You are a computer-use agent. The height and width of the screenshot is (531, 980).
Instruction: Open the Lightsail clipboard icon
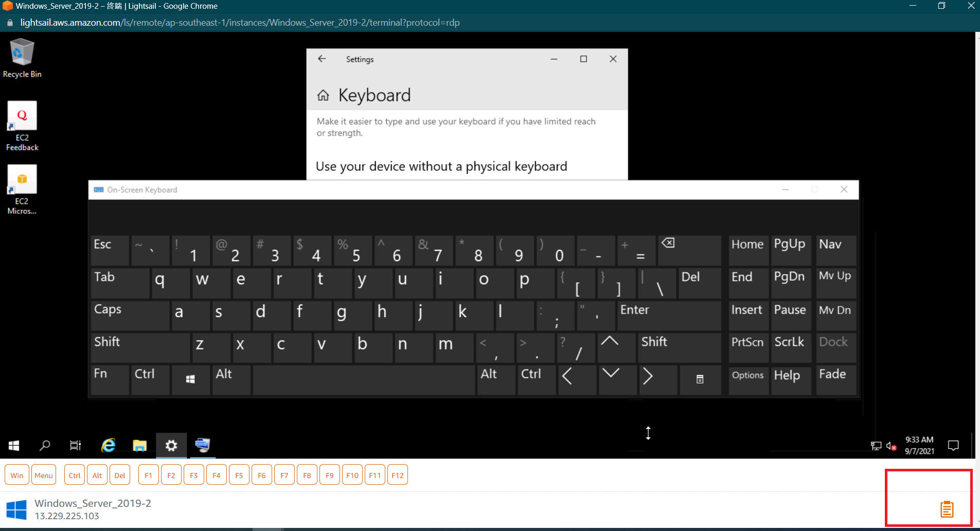click(947, 509)
